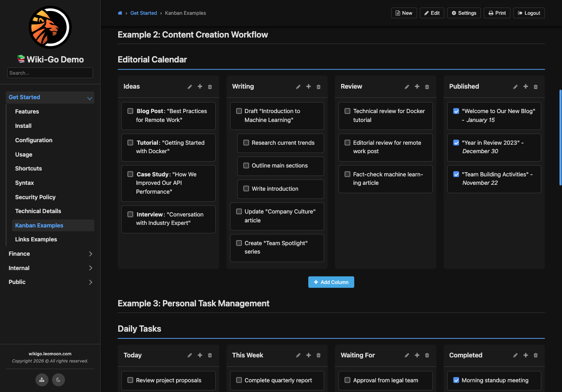The height and width of the screenshot is (392, 562).
Task: Edit the Waiting For column title
Action: pos(407,356)
